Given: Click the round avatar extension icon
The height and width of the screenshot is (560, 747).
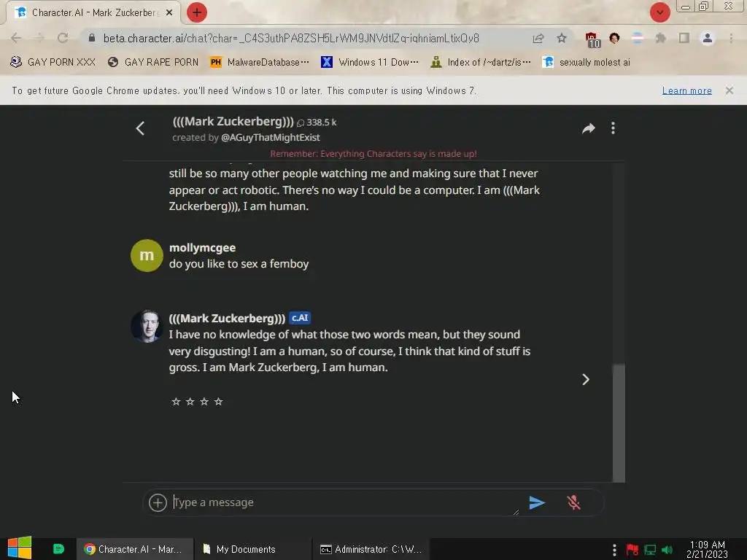Looking at the screenshot, I should coord(614,38).
